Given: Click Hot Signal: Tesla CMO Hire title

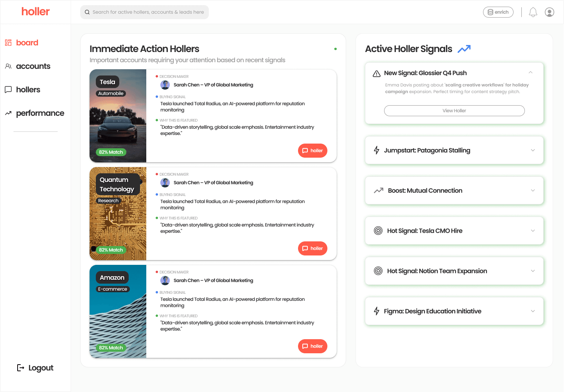Looking at the screenshot, I should pos(425,231).
